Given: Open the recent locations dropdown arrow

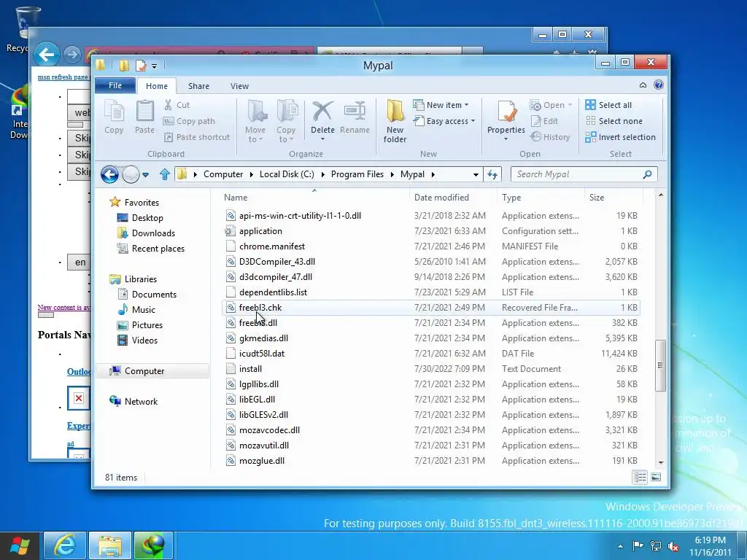Looking at the screenshot, I should click(146, 175).
